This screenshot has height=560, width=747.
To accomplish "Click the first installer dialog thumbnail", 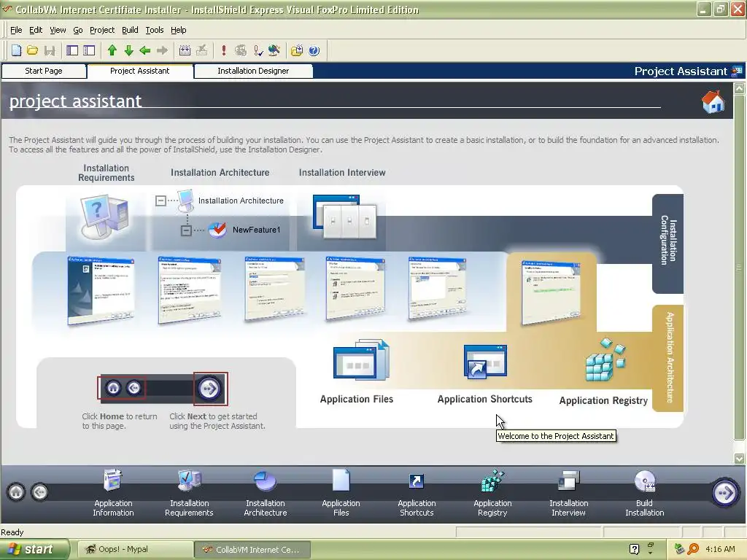I will point(101,290).
